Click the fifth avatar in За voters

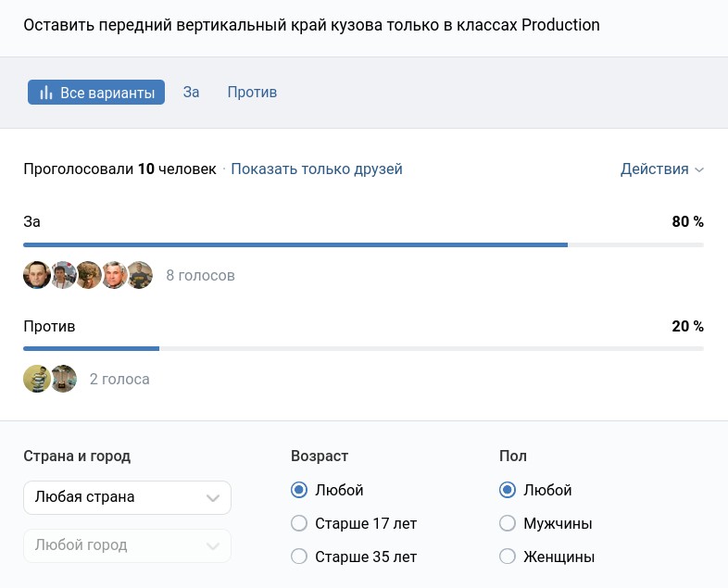pos(140,275)
